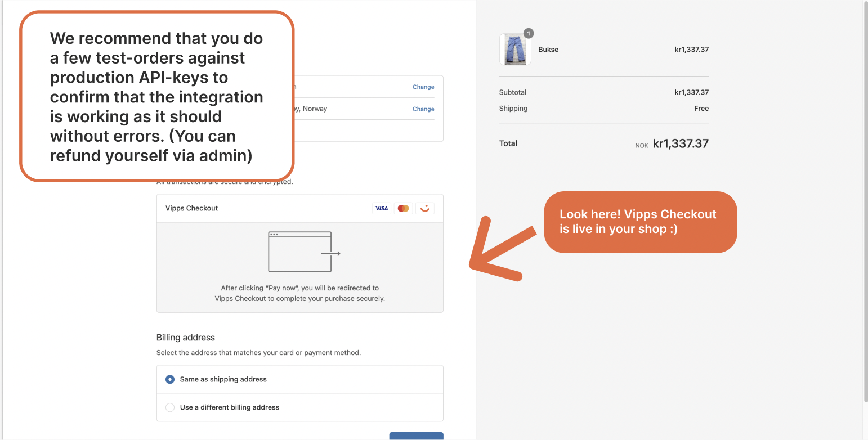Click Change link beside Norway address

423,109
